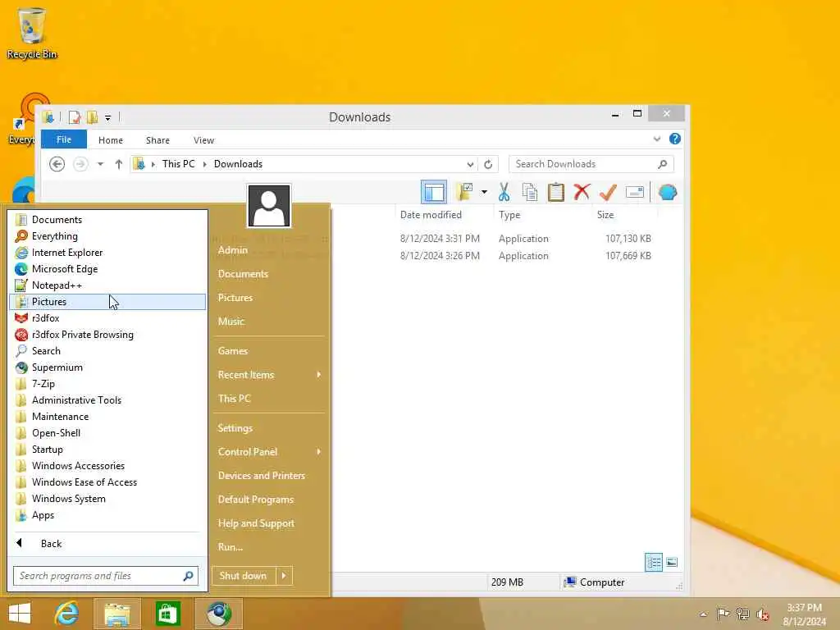
Task: Click the orange checkmark Properties icon
Action: 608,192
